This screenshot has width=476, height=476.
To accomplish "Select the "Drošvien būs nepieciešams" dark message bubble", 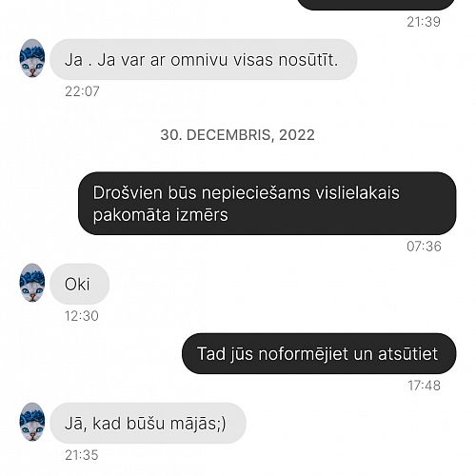I will (268, 204).
